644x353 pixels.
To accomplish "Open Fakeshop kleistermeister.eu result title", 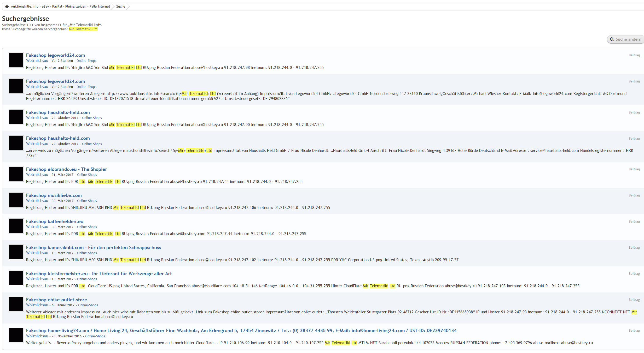I will click(99, 274).
